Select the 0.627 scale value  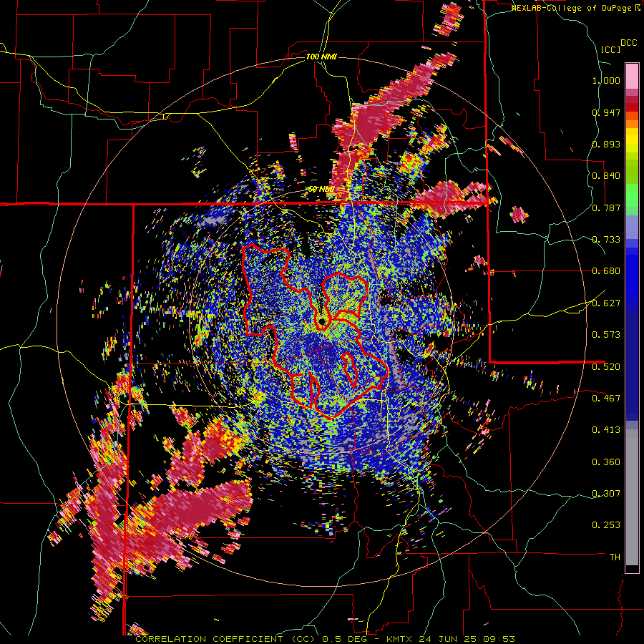tap(606, 303)
